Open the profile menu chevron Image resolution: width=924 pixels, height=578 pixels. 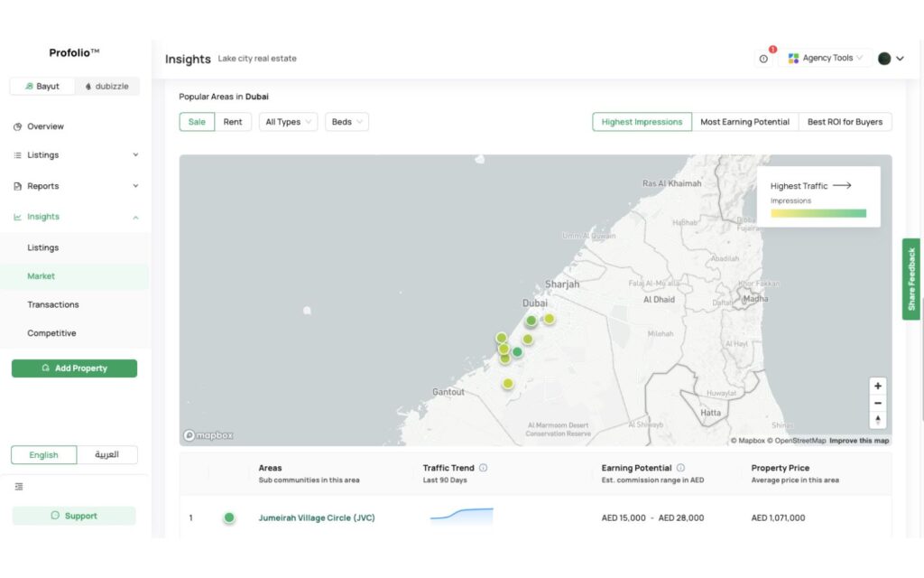pos(900,59)
